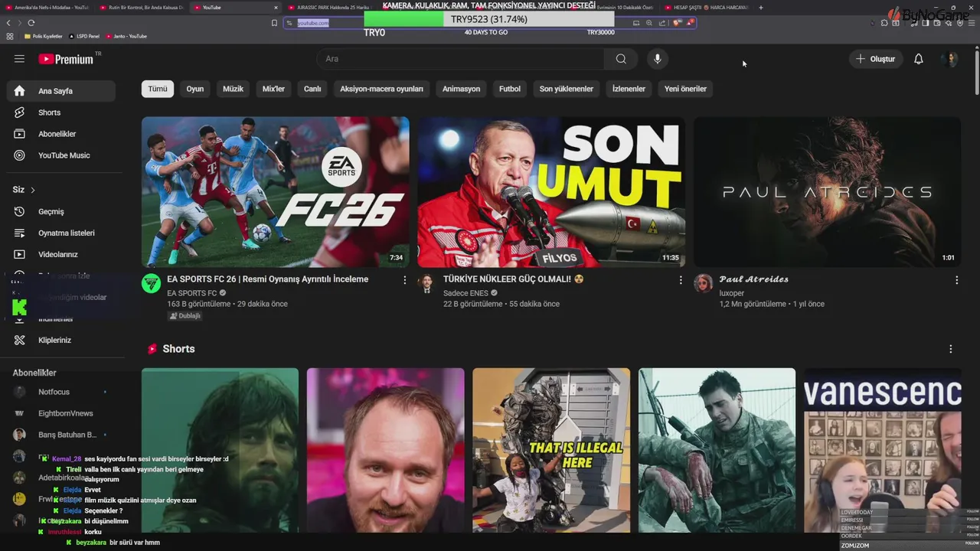Open Brave Rewards triangle icon
Screen dimensions: 980x551
pyautogui.click(x=689, y=23)
